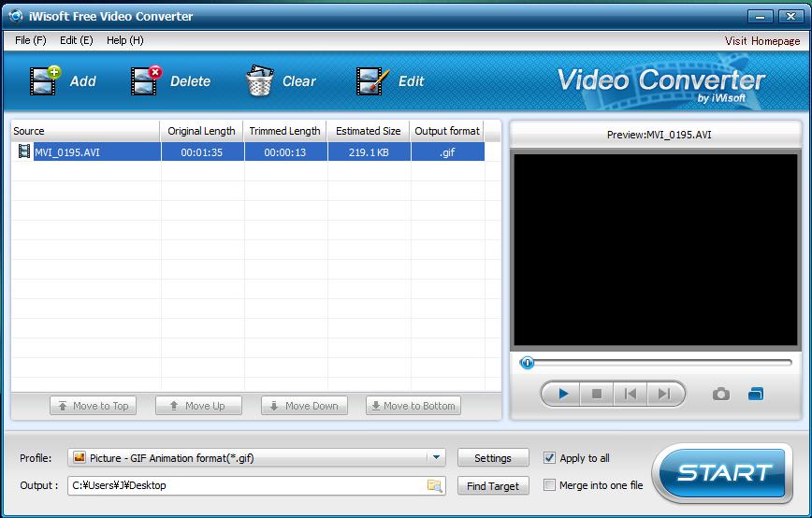
Task: Click the Find Target button
Action: click(493, 486)
